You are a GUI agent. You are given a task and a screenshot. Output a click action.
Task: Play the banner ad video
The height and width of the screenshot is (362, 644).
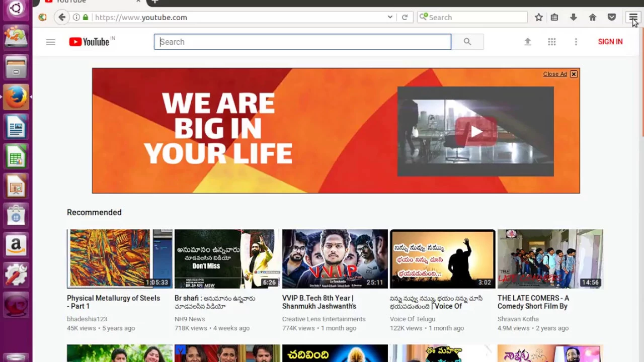tap(476, 132)
